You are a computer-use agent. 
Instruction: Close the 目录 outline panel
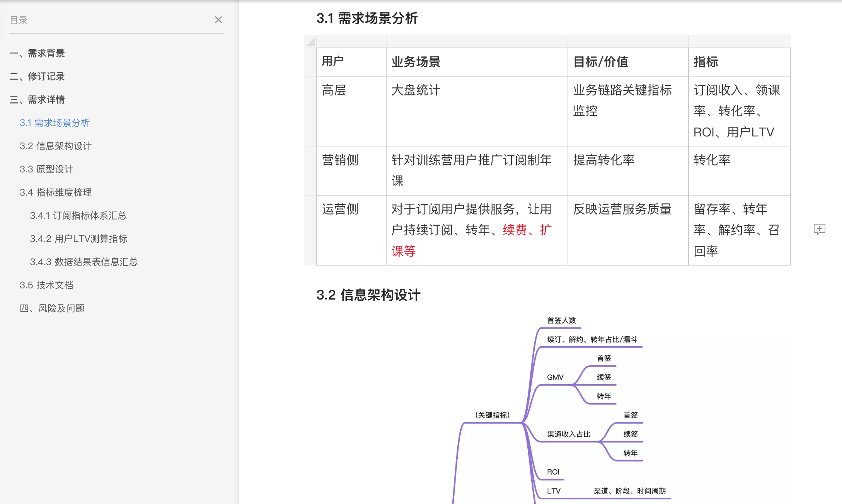[218, 20]
